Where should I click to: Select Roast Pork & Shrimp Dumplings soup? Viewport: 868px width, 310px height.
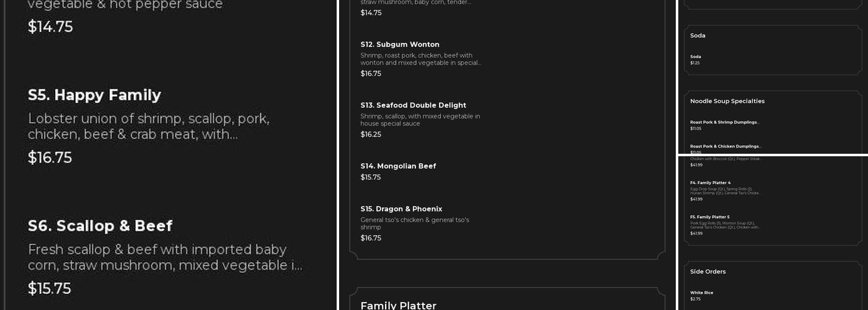pos(724,123)
